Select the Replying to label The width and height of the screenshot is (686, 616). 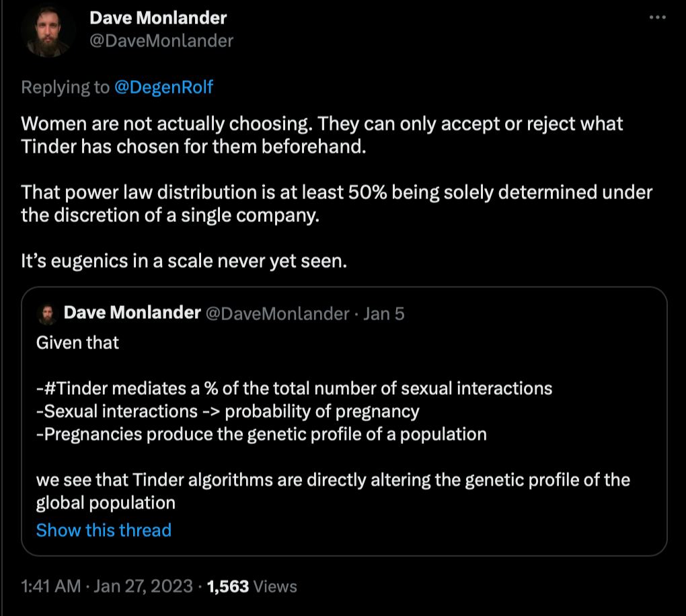(65, 87)
